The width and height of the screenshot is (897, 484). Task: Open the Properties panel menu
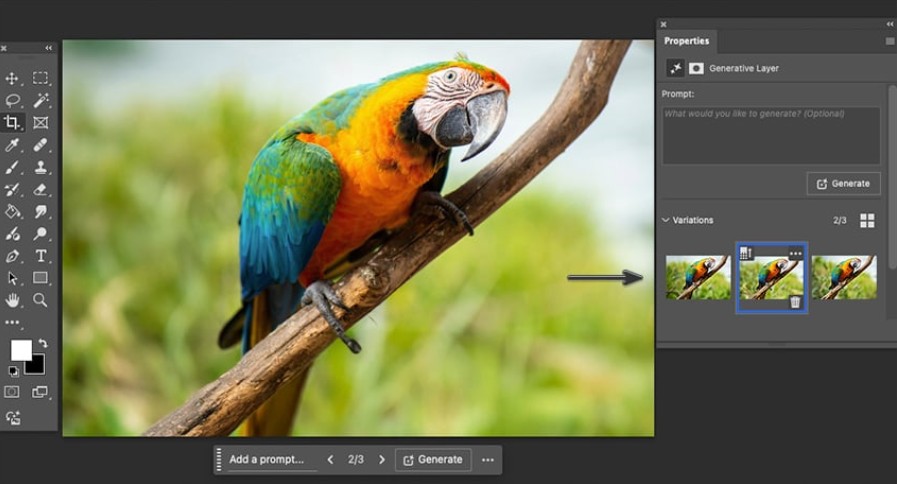pos(889,41)
